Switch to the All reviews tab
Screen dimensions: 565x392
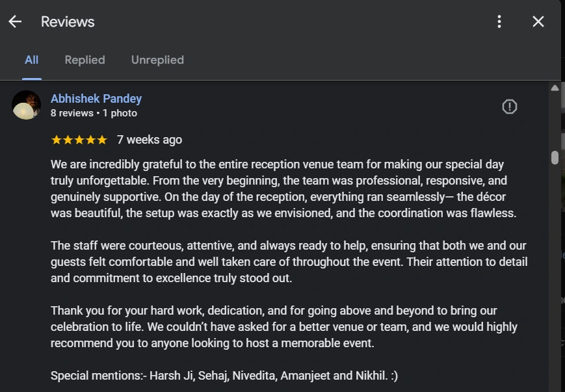tap(31, 60)
